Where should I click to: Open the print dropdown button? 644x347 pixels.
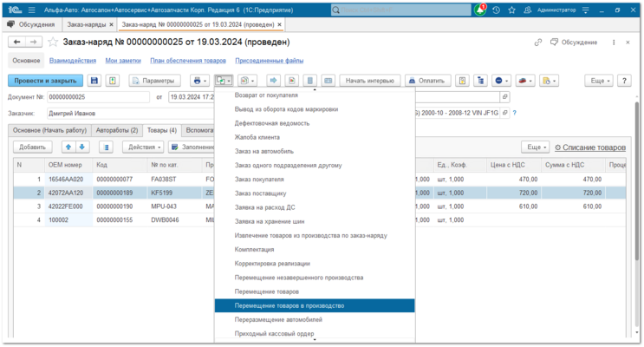pyautogui.click(x=200, y=81)
